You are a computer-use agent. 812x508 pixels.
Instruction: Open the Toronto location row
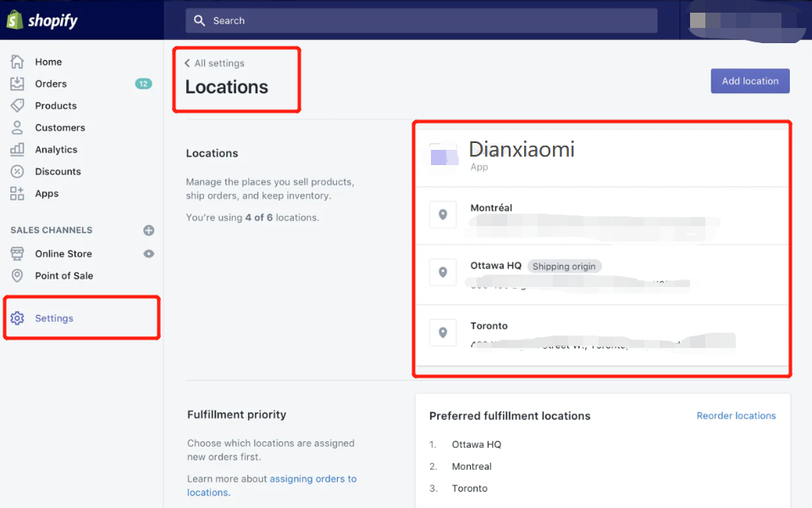coord(603,335)
